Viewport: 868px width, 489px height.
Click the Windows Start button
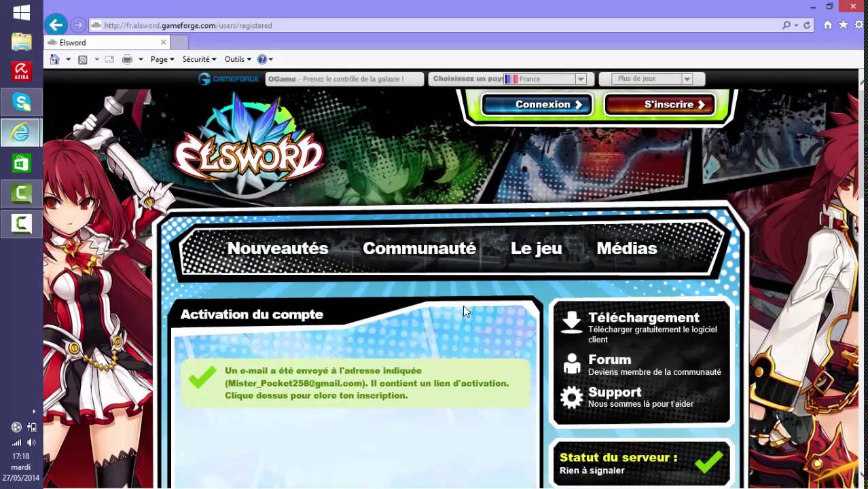[x=21, y=13]
